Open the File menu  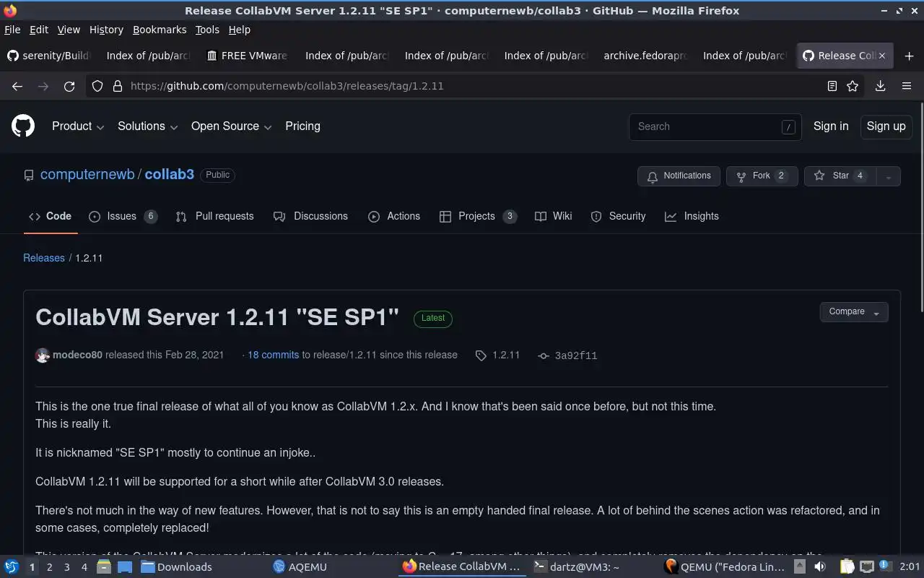(12, 30)
